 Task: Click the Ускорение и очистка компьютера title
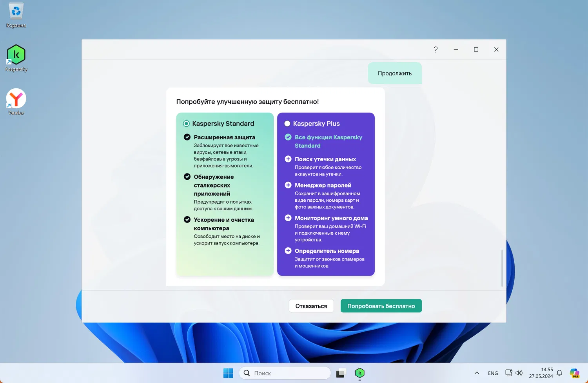pos(224,224)
